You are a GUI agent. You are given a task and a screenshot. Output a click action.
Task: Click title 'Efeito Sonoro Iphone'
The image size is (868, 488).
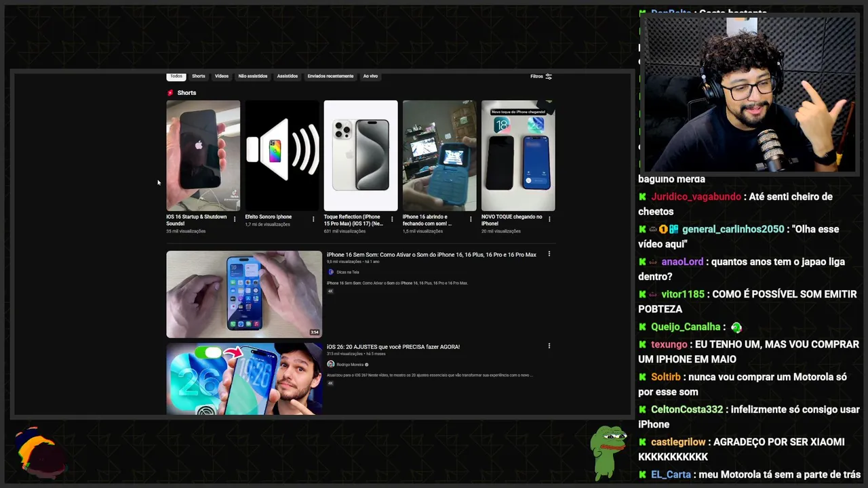pyautogui.click(x=269, y=217)
